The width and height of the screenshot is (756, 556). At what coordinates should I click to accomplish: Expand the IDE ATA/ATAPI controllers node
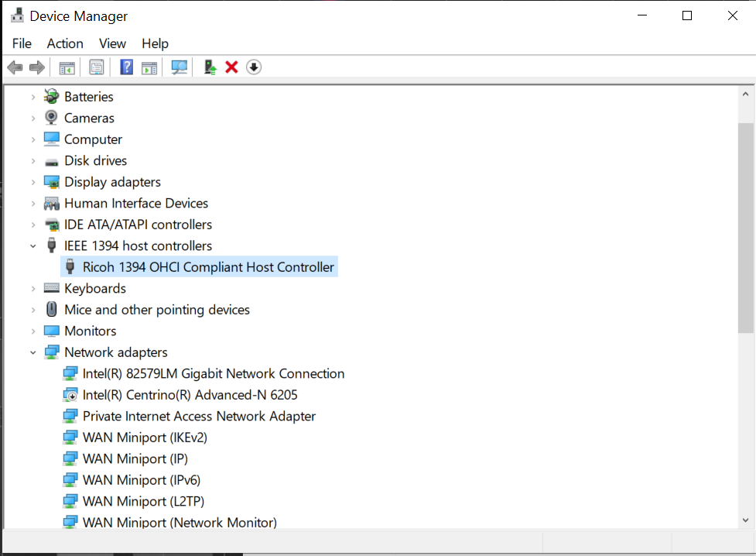(32, 225)
